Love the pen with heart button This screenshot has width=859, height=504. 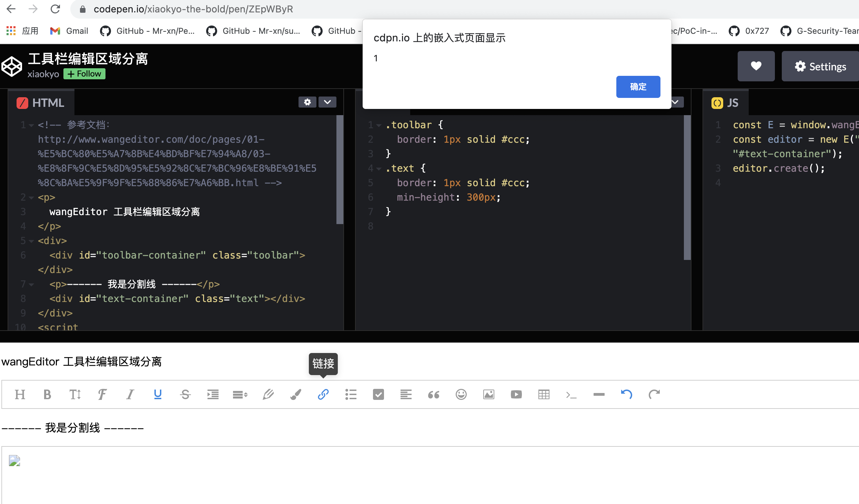(756, 66)
